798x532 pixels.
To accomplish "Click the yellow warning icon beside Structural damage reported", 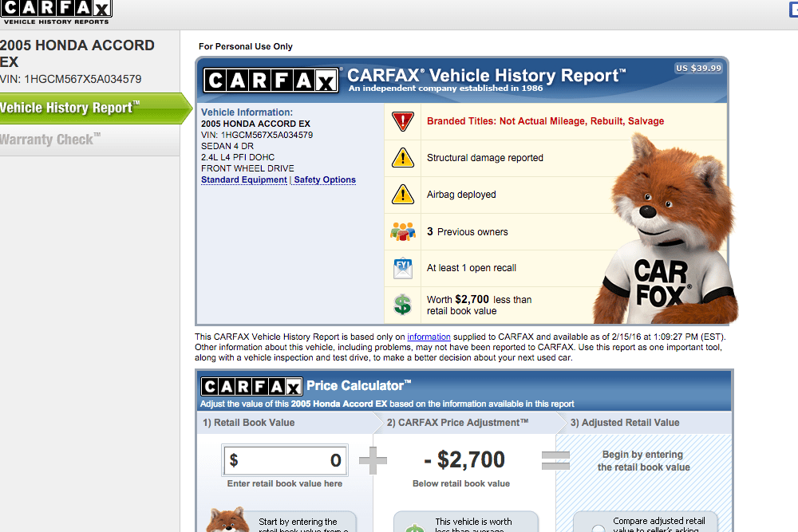I will coord(402,158).
